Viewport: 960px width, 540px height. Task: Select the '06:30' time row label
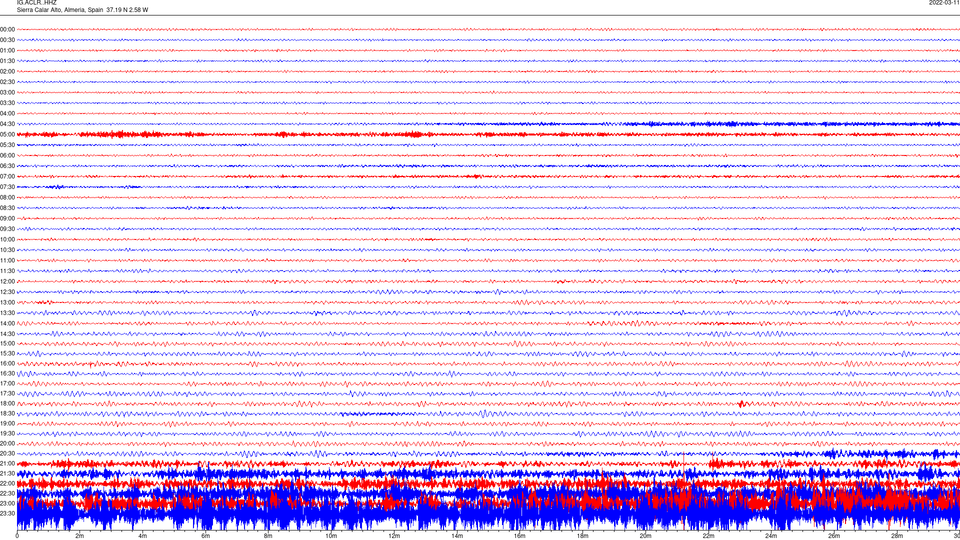pyautogui.click(x=7, y=166)
